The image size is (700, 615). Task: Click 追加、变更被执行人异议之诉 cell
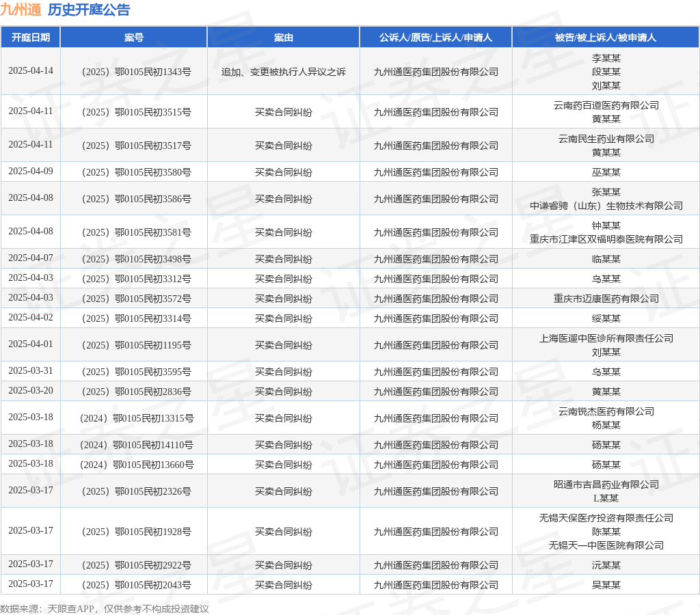point(284,72)
